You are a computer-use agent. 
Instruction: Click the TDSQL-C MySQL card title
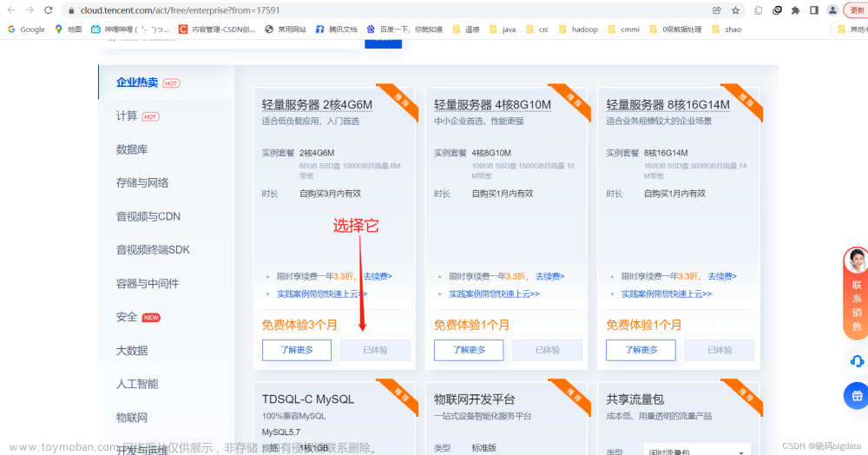(308, 399)
